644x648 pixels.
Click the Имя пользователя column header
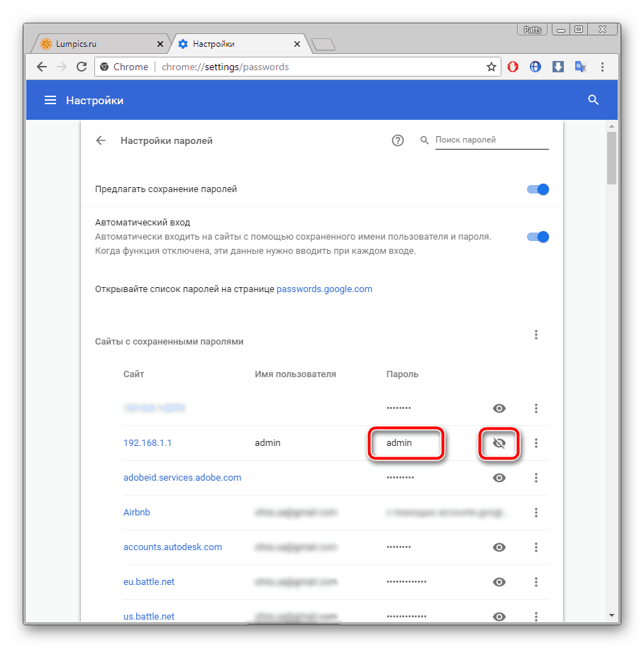click(295, 374)
